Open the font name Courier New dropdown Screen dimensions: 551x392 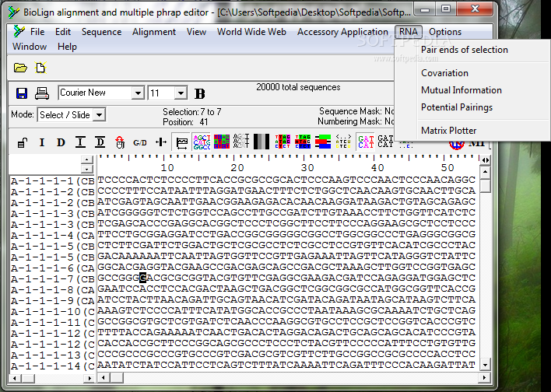[x=138, y=93]
